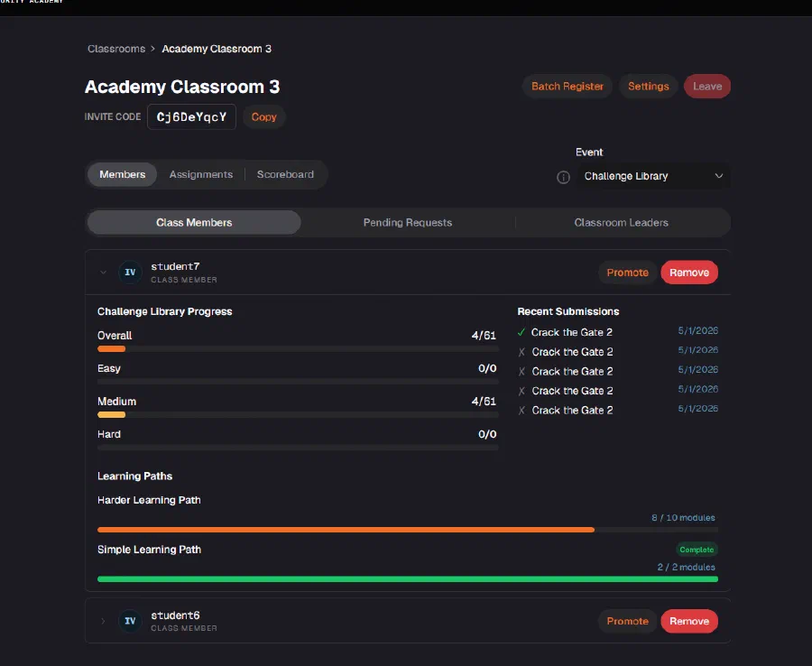Expand the student6 member row chevron
This screenshot has width=812, height=666.
click(103, 621)
